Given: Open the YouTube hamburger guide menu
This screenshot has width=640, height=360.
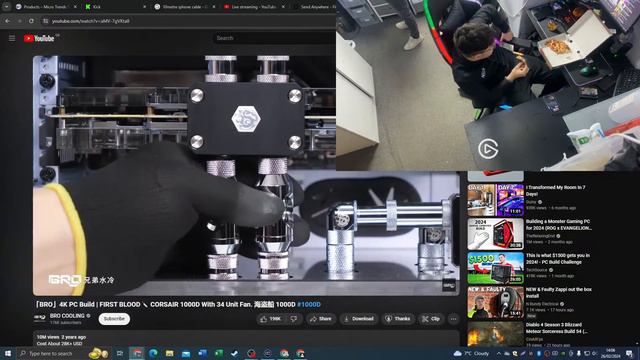Looking at the screenshot, I should click(x=12, y=38).
